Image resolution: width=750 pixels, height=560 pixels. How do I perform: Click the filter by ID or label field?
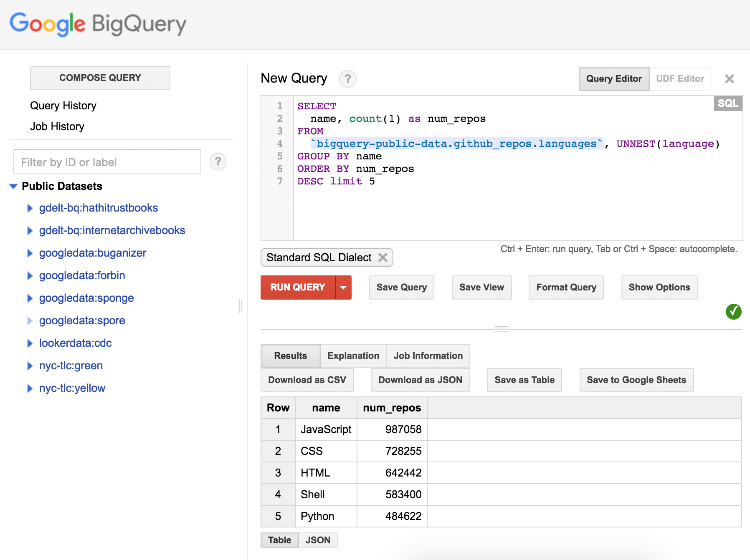(x=106, y=161)
